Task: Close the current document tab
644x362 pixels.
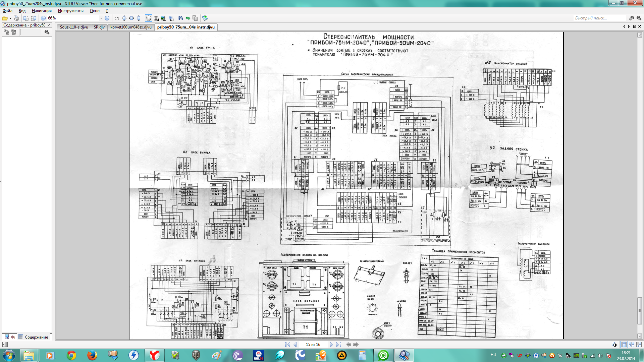Action: pyautogui.click(x=640, y=26)
